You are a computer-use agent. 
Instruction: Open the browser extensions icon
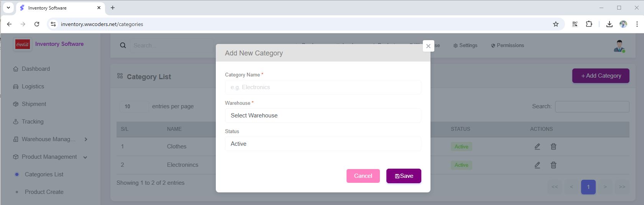click(x=589, y=24)
